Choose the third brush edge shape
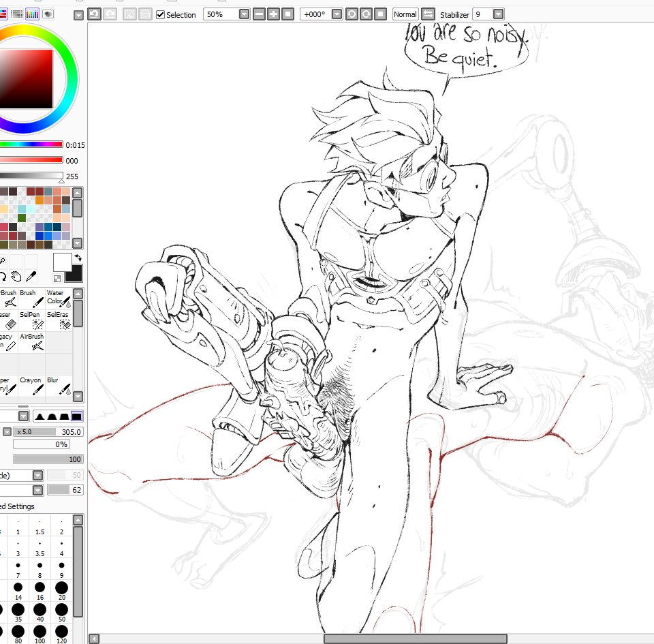This screenshot has width=654, height=644. 64,416
